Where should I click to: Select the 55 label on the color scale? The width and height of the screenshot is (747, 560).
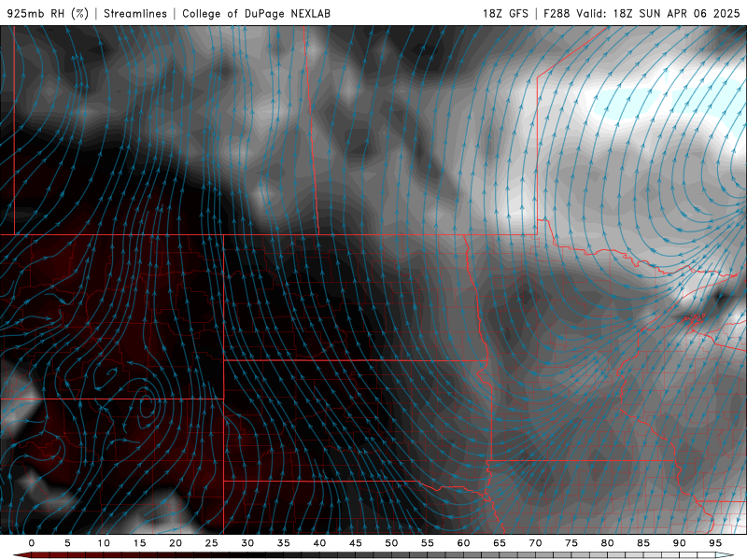(x=428, y=543)
